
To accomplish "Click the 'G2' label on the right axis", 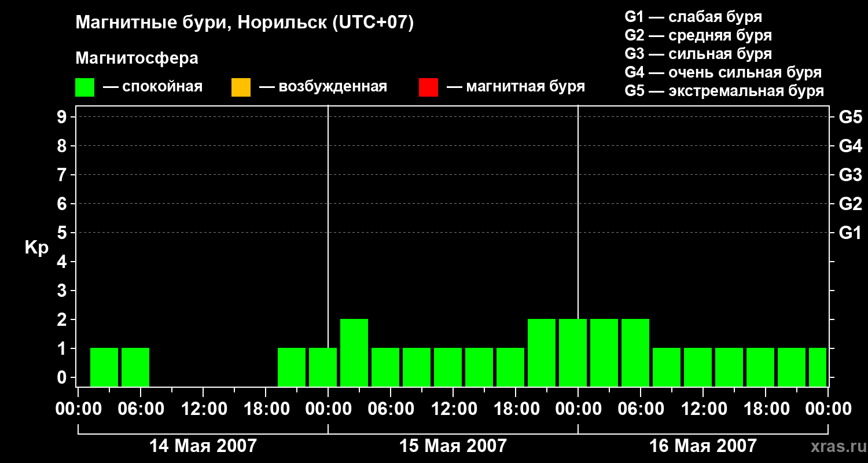I will [x=850, y=204].
